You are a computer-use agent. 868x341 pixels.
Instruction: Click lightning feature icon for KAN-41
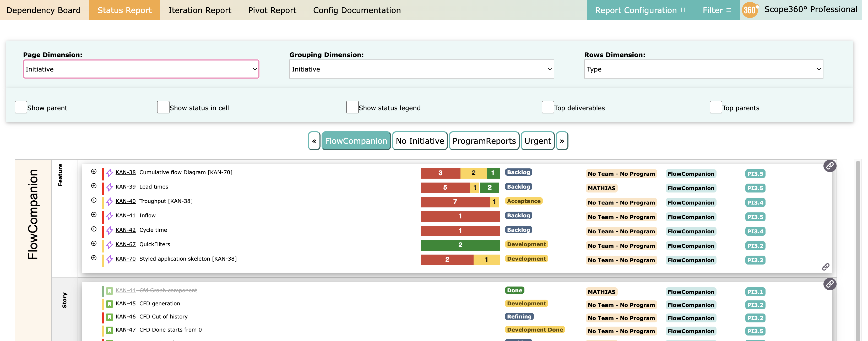110,216
